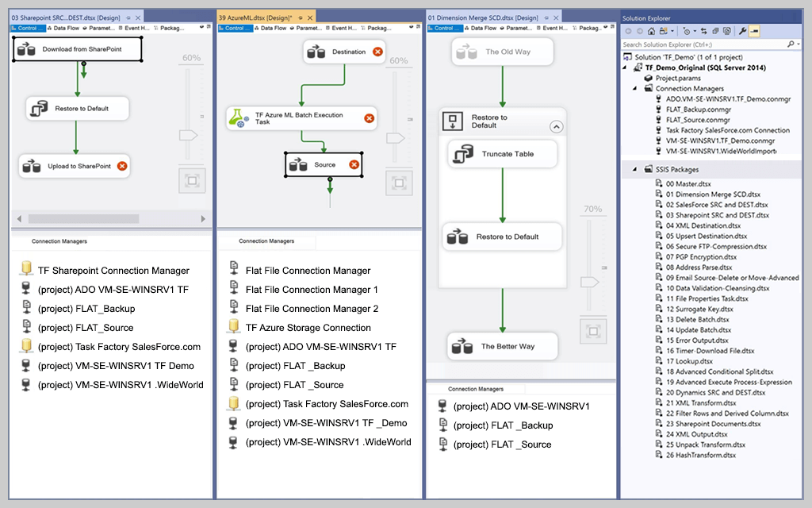Click the Home icon in Solution Explorer toolbar
The width and height of the screenshot is (812, 508).
click(652, 31)
